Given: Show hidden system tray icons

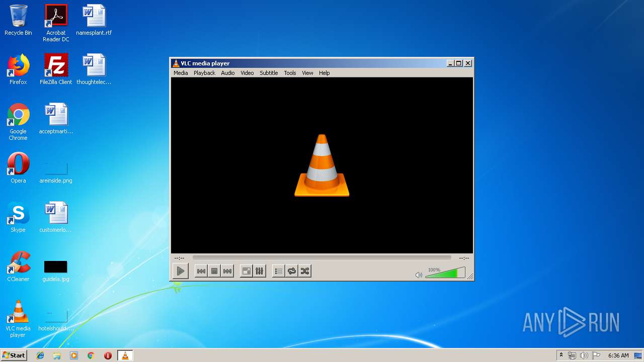Looking at the screenshot, I should click(x=561, y=355).
